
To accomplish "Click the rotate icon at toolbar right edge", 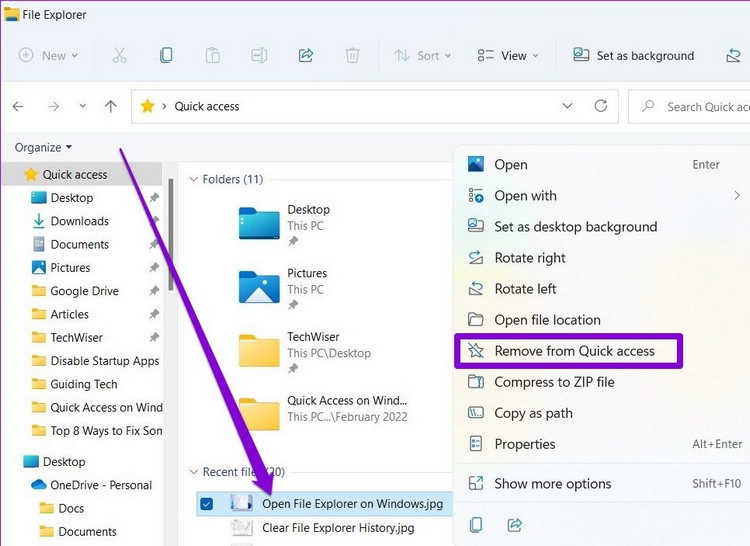I will (x=733, y=55).
